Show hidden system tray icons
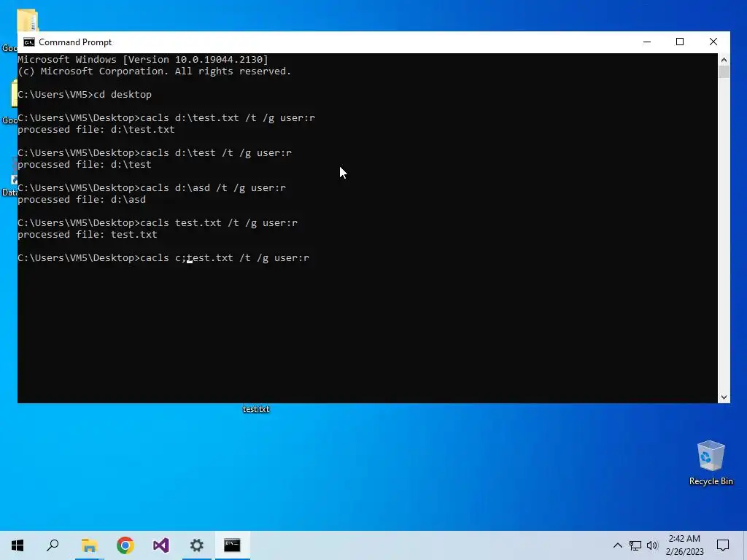 pos(617,545)
